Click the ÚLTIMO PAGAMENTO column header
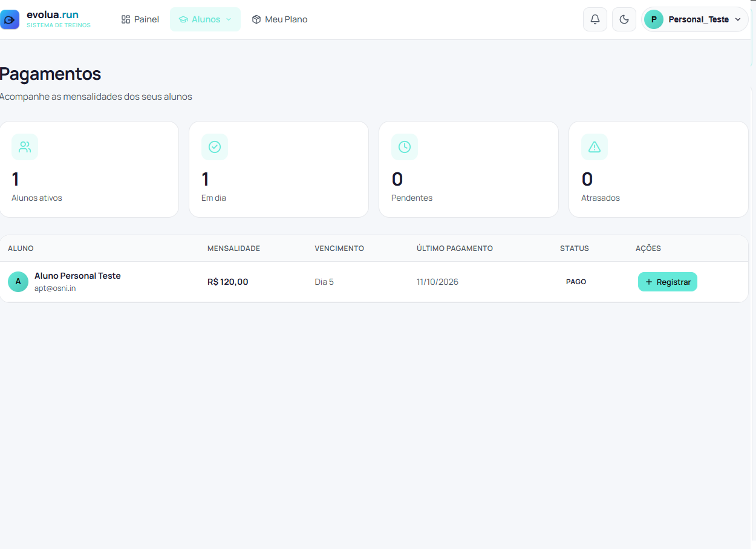 455,249
